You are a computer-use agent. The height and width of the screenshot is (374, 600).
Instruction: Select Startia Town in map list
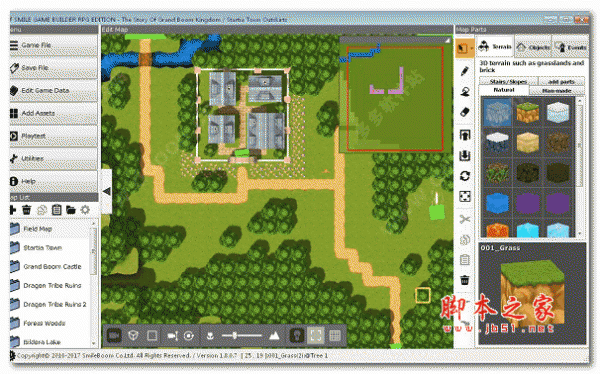pyautogui.click(x=50, y=248)
